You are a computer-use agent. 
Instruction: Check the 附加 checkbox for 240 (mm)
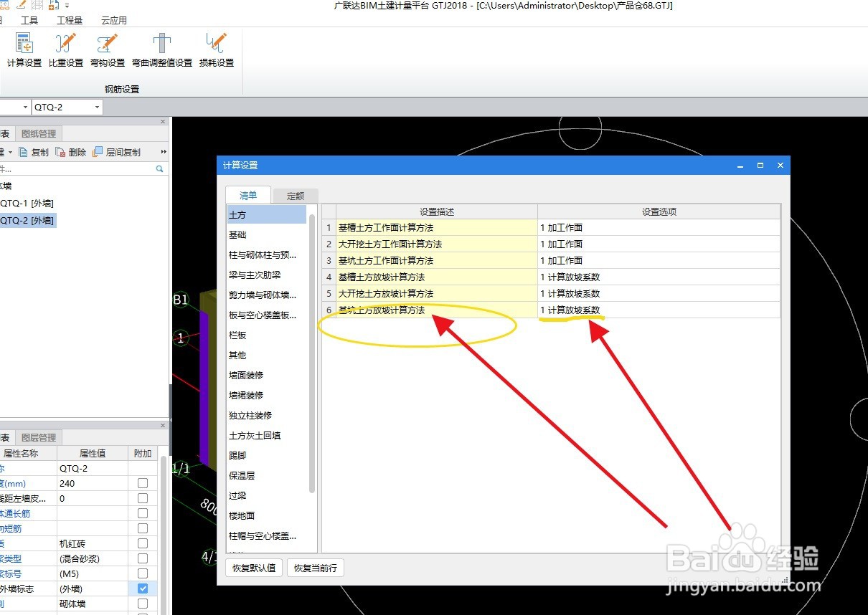[x=141, y=482]
